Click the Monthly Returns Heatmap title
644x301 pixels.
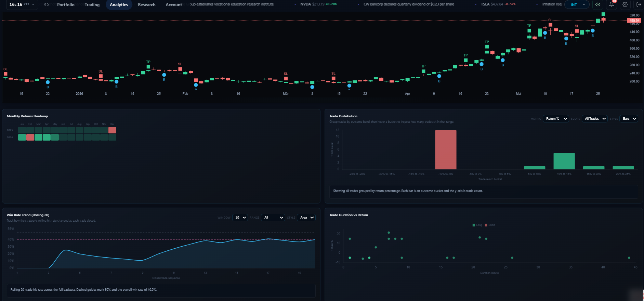coord(27,116)
